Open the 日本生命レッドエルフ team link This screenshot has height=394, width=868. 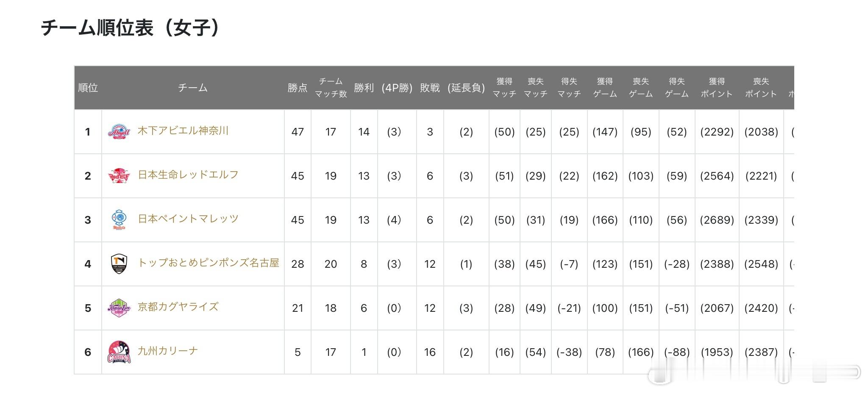(x=188, y=175)
